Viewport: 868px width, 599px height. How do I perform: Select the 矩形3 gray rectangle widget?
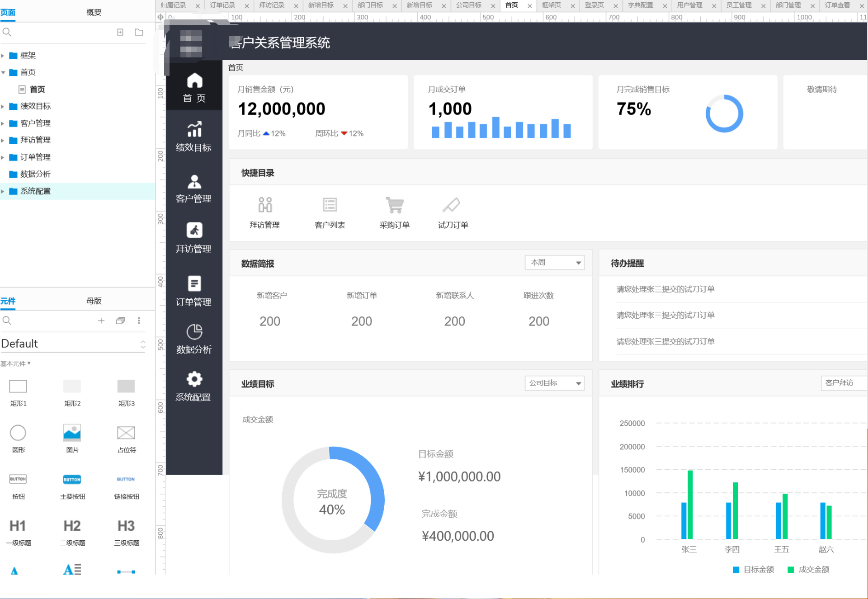(126, 387)
